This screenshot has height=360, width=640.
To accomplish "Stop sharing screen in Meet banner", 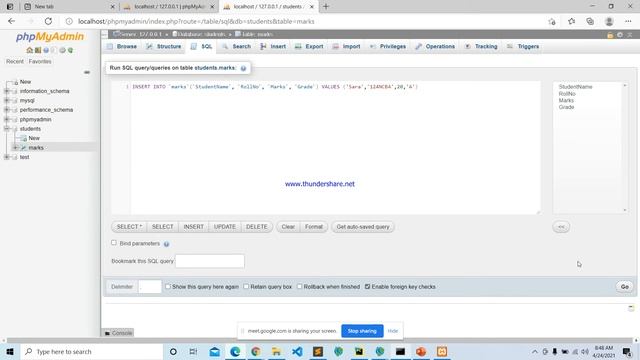I will click(362, 331).
